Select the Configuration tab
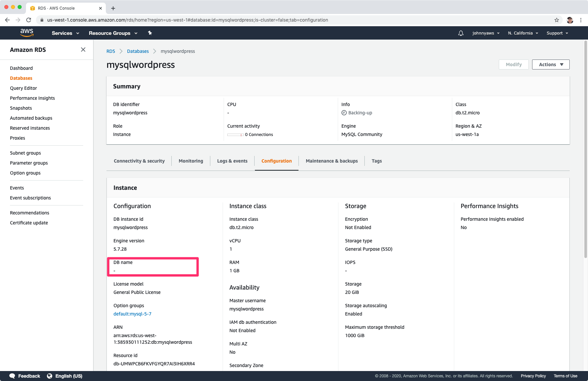The height and width of the screenshot is (381, 588). pos(277,161)
